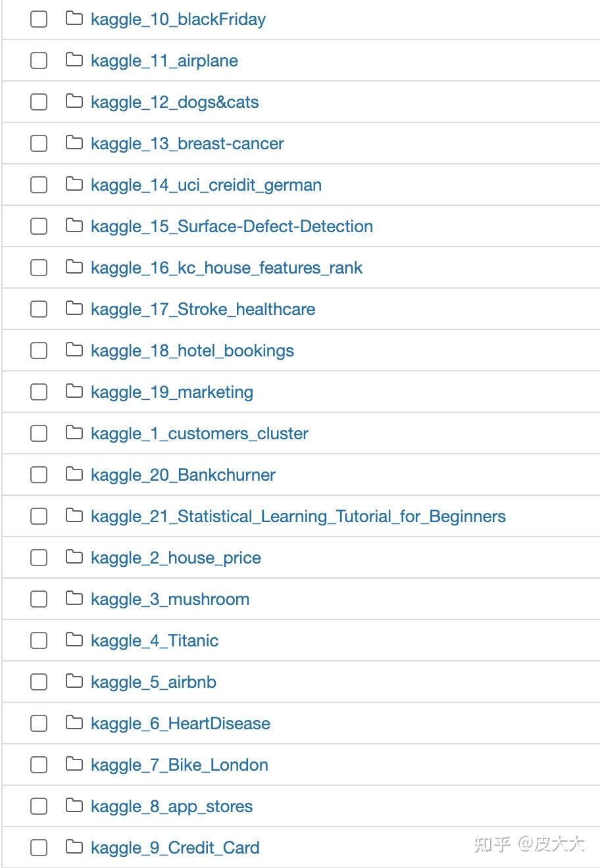The image size is (600, 868).
Task: Navigate into kaggle_5_airbnb directory
Action: pos(154,682)
